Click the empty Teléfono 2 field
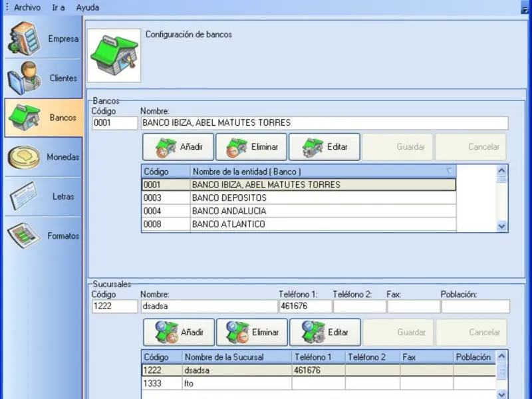532x399 pixels. click(359, 306)
